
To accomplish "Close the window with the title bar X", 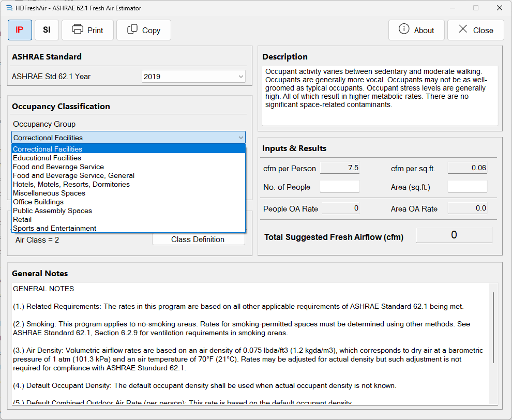I will (499, 8).
